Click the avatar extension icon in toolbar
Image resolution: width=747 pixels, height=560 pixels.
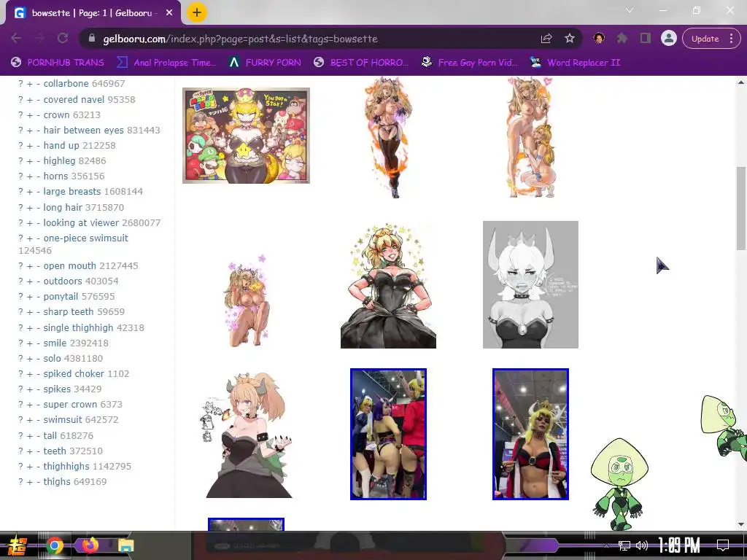click(599, 38)
